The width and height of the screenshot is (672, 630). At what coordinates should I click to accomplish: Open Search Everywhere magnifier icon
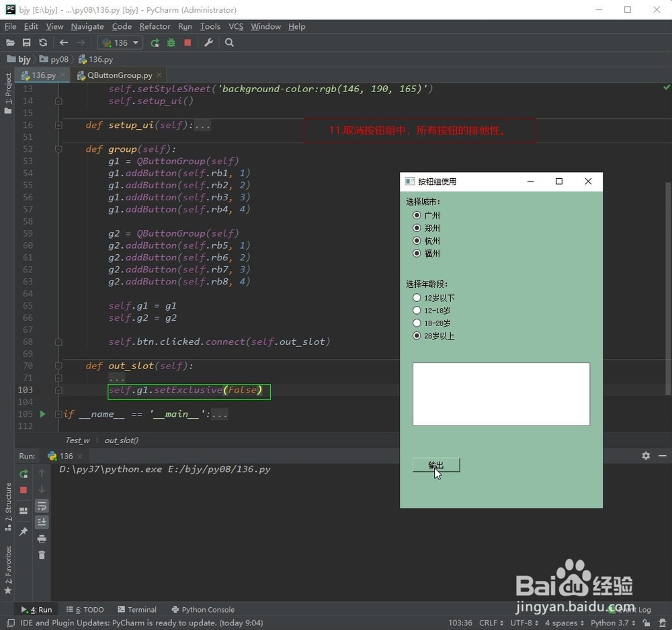(x=229, y=42)
